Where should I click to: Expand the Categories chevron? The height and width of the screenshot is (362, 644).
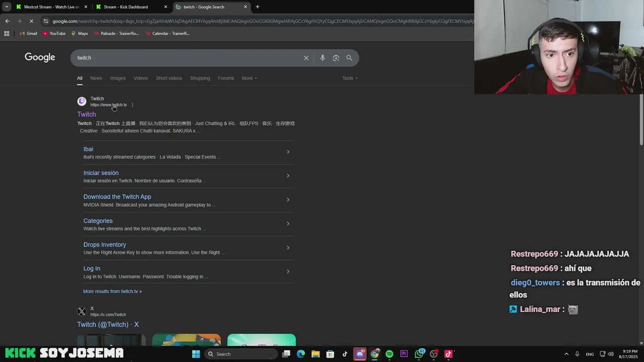pos(288,224)
